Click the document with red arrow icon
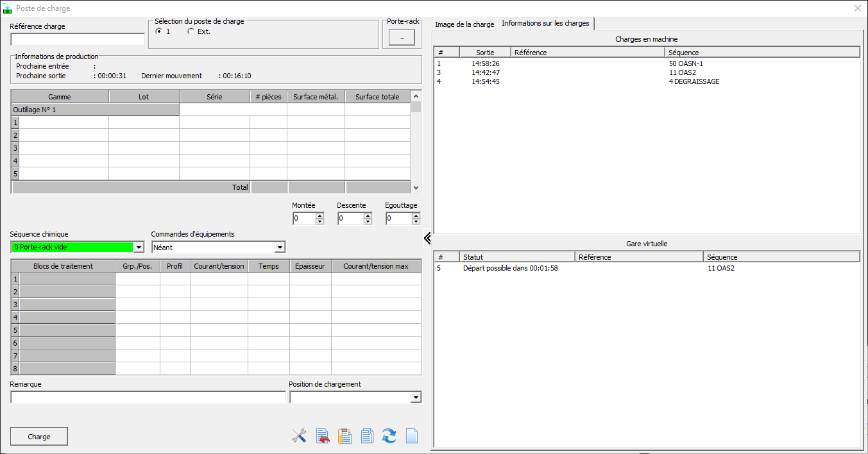 [323, 436]
